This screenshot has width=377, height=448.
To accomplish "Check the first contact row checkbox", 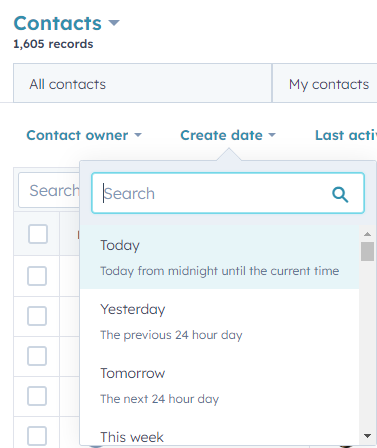I will click(37, 276).
